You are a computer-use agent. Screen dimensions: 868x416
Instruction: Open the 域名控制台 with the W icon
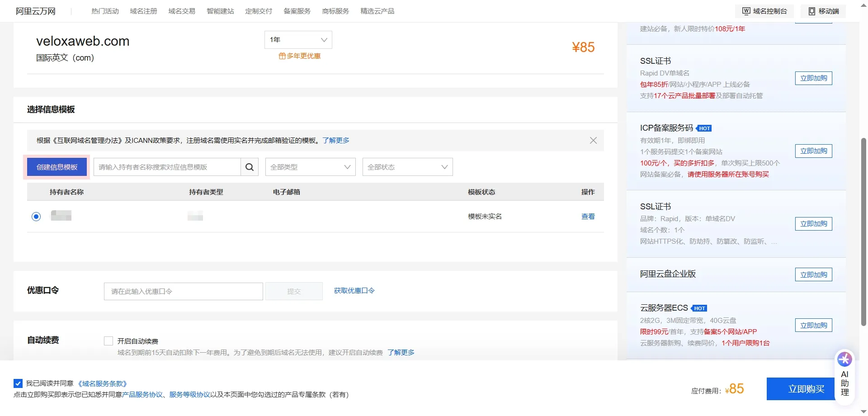[x=764, y=11]
